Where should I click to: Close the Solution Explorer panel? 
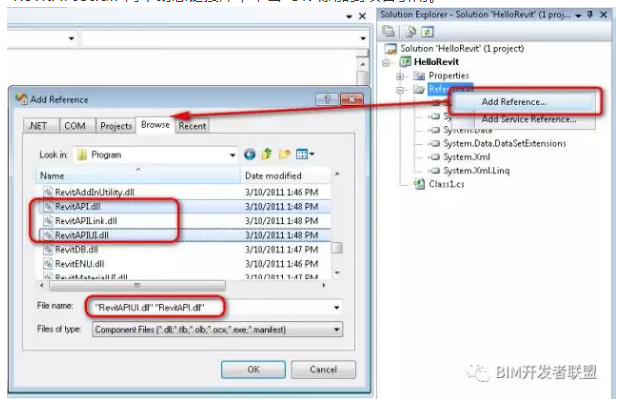[x=604, y=15]
